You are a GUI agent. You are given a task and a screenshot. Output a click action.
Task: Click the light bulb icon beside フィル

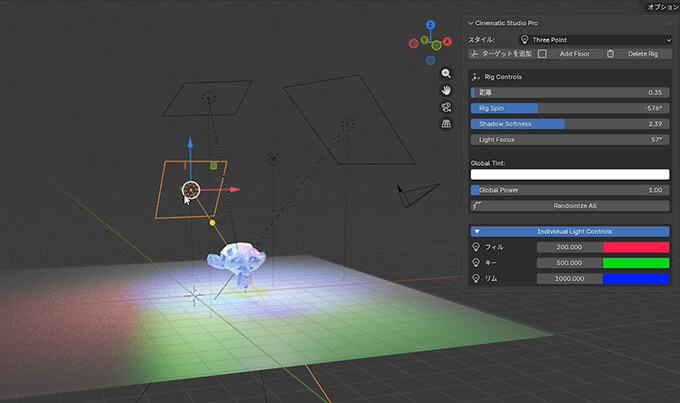pyautogui.click(x=475, y=246)
